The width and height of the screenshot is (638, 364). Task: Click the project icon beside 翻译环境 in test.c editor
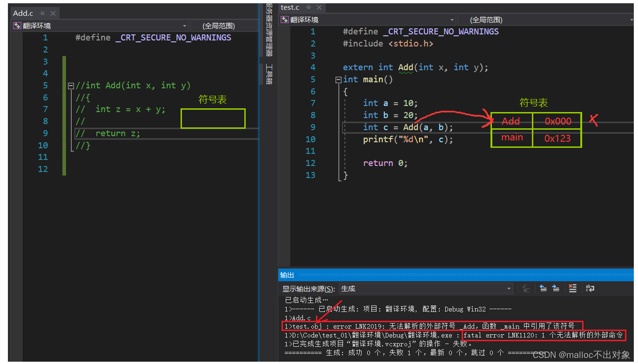285,20
